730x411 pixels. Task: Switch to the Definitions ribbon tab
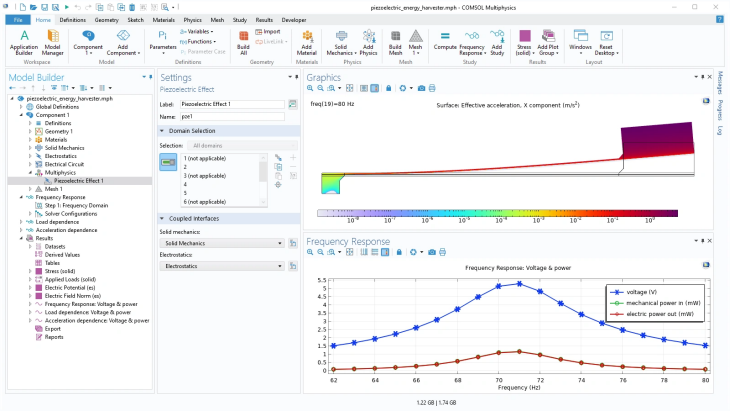click(x=73, y=20)
